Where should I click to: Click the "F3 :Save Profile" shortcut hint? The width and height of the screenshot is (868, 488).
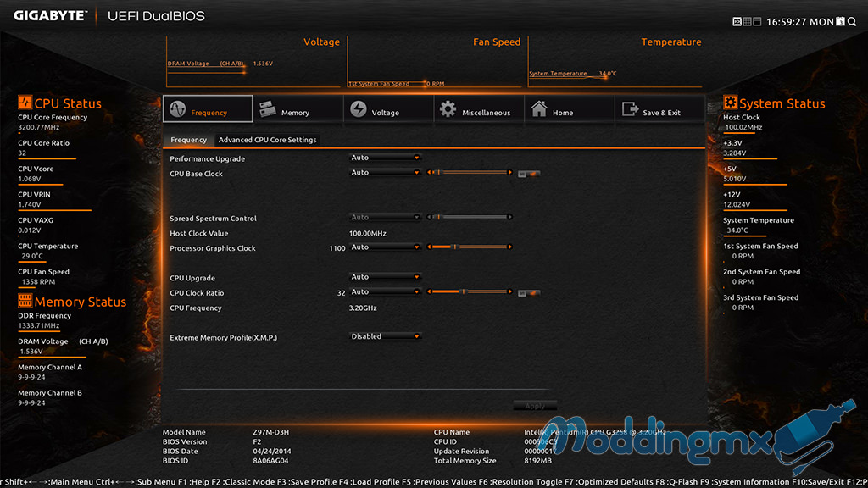pyautogui.click(x=307, y=482)
